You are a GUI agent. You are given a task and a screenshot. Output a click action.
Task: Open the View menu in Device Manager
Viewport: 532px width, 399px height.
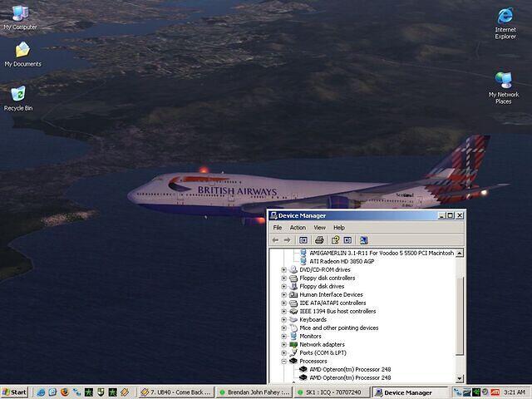click(319, 227)
